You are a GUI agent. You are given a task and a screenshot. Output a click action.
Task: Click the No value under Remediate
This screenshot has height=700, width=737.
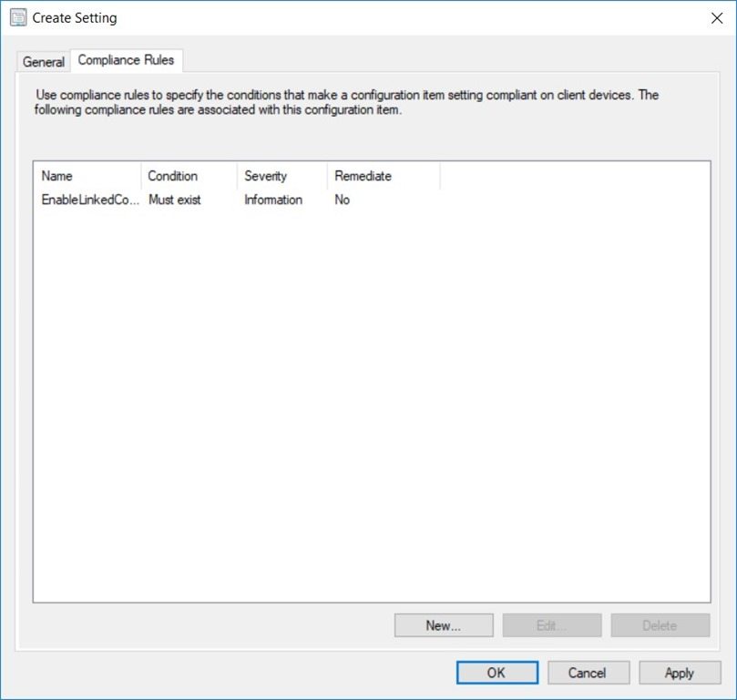pyautogui.click(x=343, y=200)
